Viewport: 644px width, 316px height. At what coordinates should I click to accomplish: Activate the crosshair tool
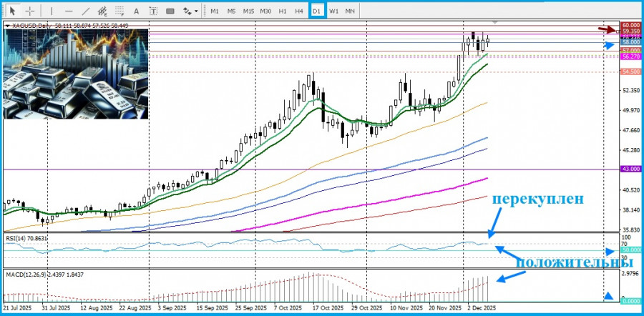point(30,11)
